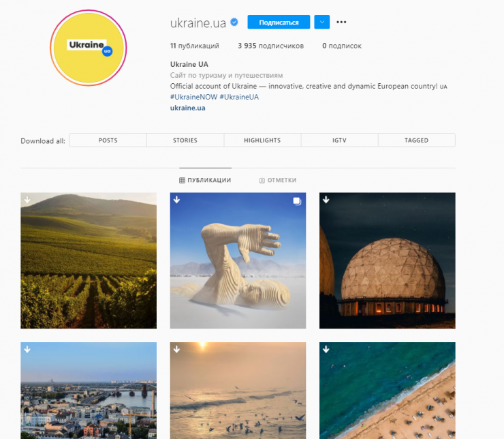This screenshot has width=504, height=439.
Task: Open the ukraine.ua website link
Action: click(188, 108)
